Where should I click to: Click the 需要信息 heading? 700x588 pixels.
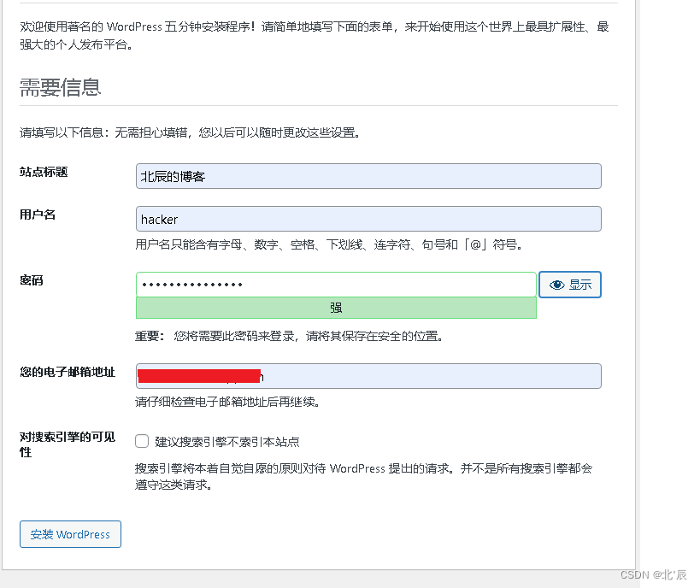[x=61, y=87]
